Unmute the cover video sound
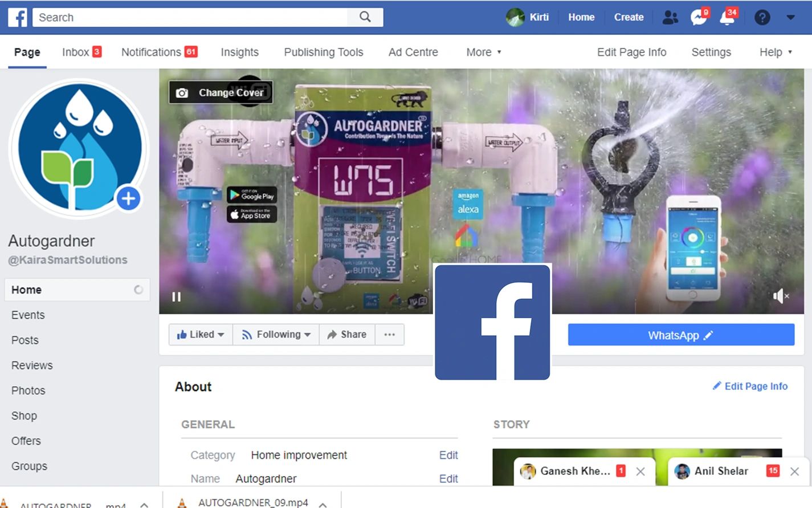The image size is (812, 508). pos(780,296)
